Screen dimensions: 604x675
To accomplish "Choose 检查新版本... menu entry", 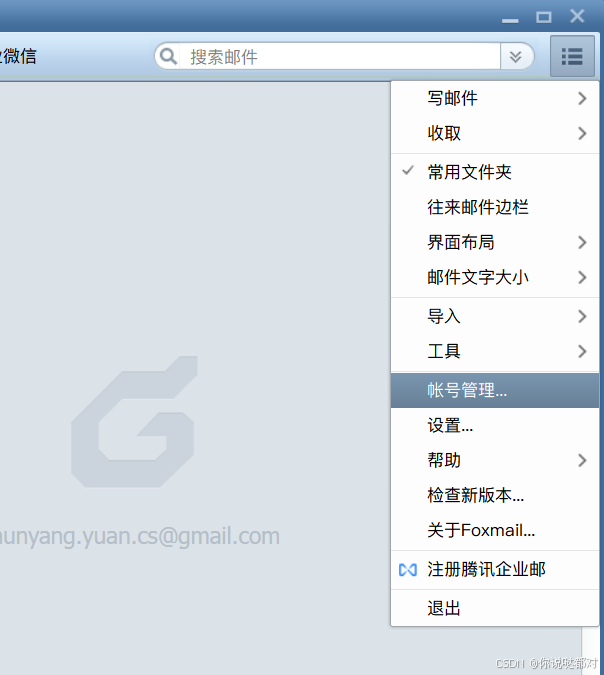I will coord(495,495).
